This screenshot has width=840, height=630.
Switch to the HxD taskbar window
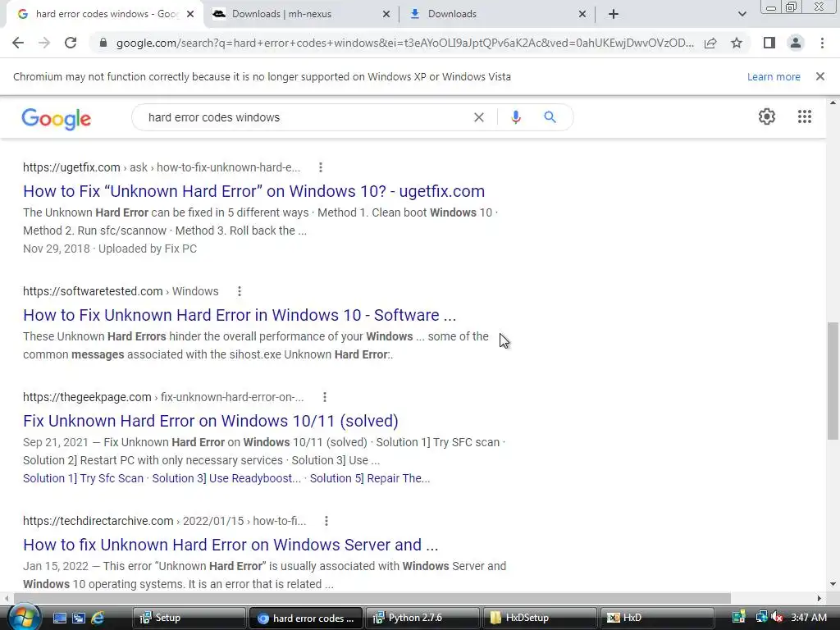tap(656, 618)
